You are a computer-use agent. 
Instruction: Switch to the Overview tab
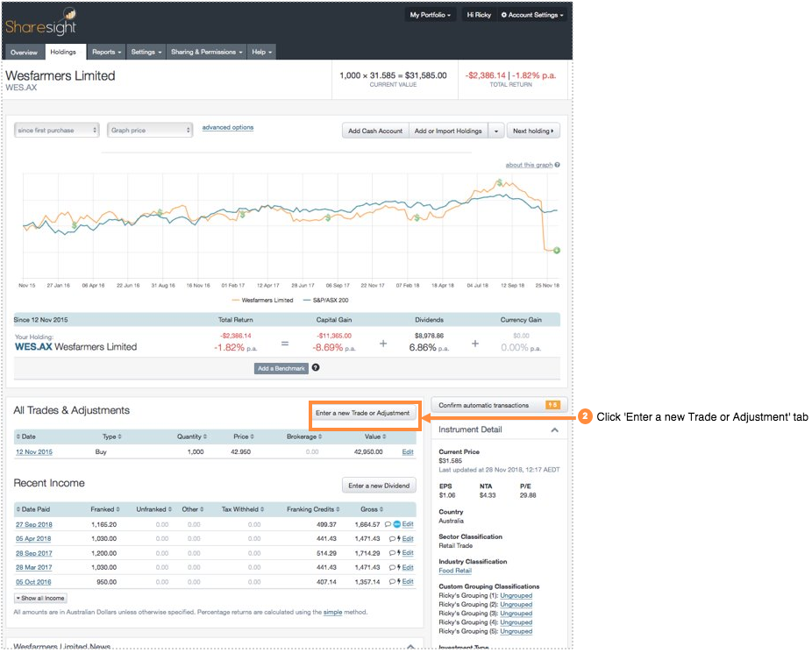coord(25,53)
